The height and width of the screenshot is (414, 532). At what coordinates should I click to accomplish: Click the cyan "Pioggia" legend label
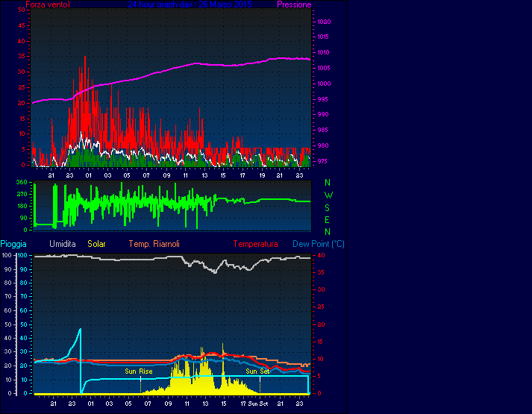coord(13,244)
